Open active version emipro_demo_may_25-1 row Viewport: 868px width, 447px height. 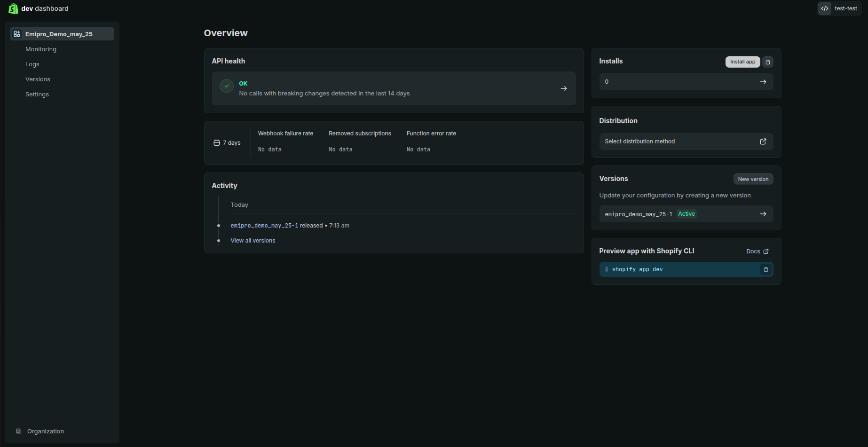click(686, 214)
